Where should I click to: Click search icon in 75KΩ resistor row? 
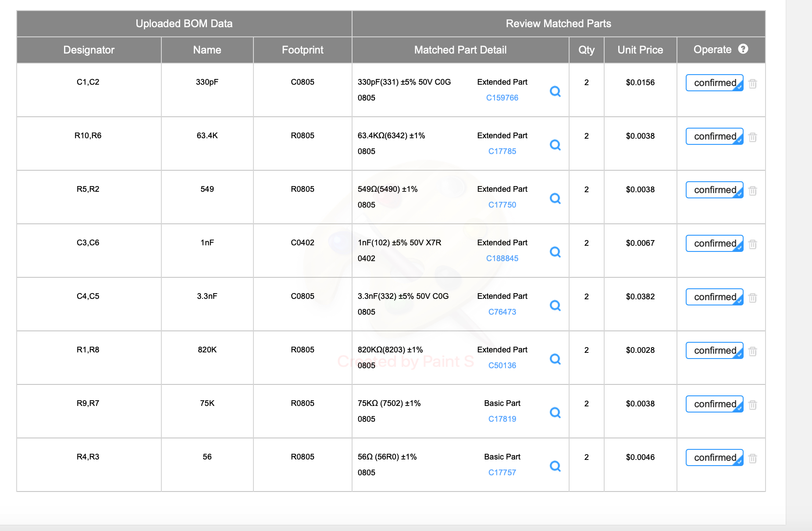point(555,413)
